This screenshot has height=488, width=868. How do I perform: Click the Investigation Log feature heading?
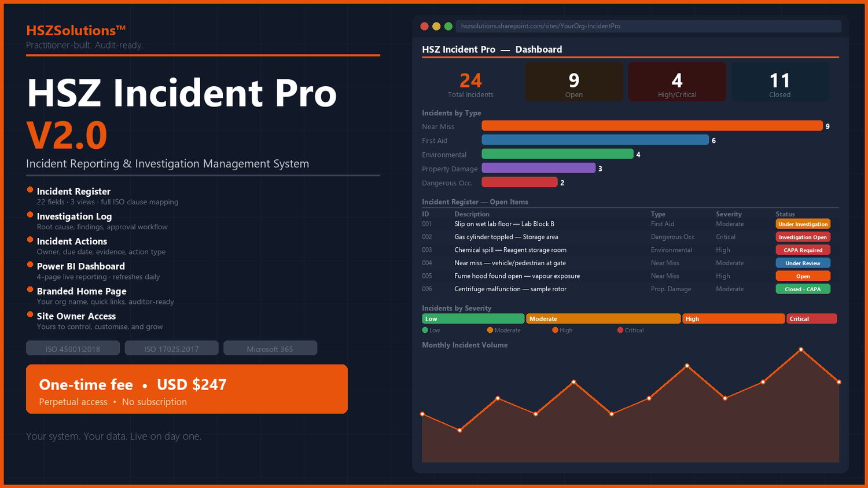tap(75, 217)
